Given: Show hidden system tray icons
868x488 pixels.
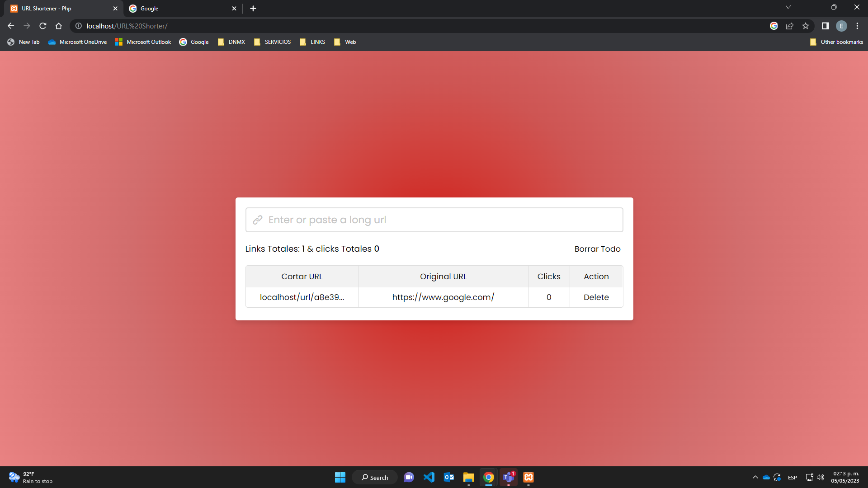Looking at the screenshot, I should (x=755, y=477).
